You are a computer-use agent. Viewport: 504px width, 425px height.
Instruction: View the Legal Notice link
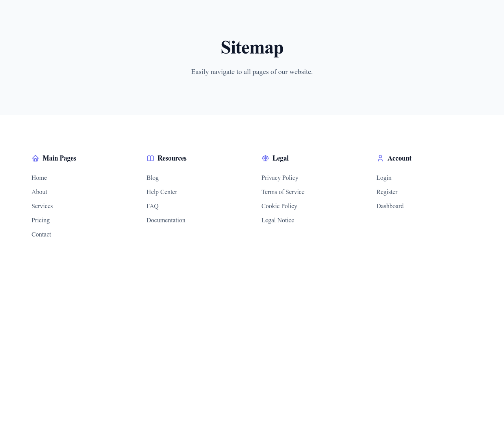point(278,220)
